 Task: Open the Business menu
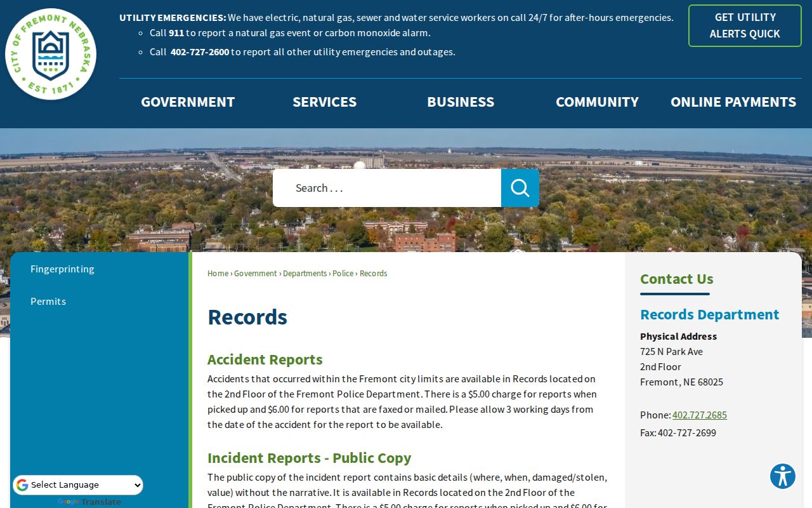tap(461, 102)
